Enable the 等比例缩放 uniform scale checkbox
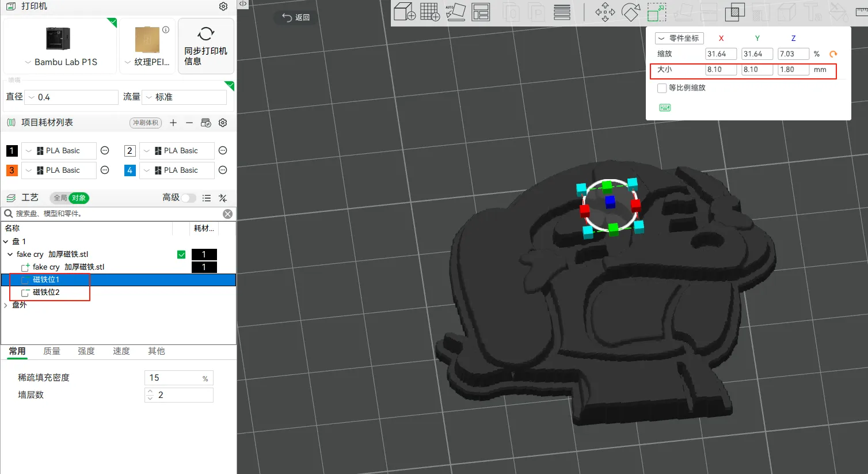 (x=662, y=88)
